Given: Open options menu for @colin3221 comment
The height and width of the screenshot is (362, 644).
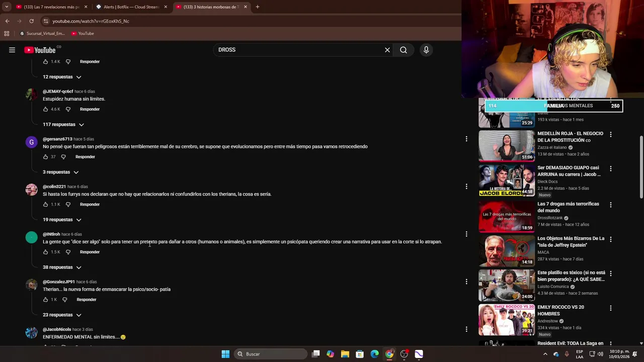Looking at the screenshot, I should coord(466,187).
